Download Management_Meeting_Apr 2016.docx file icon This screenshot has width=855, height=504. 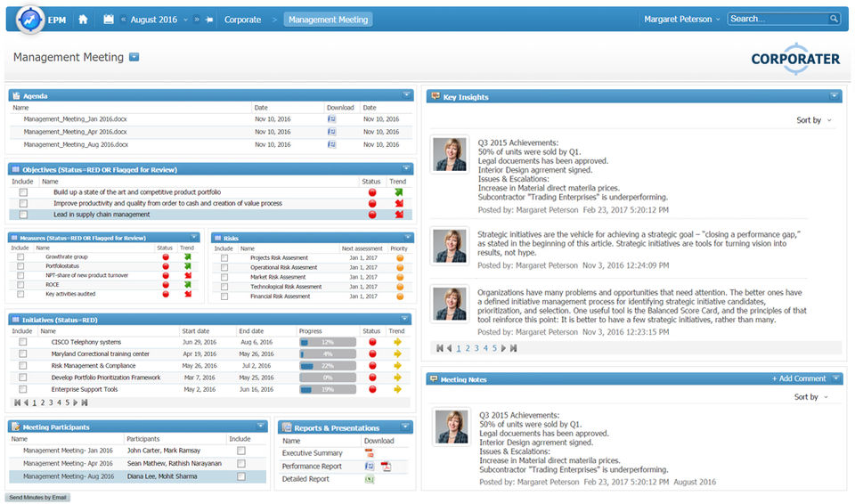[x=331, y=132]
